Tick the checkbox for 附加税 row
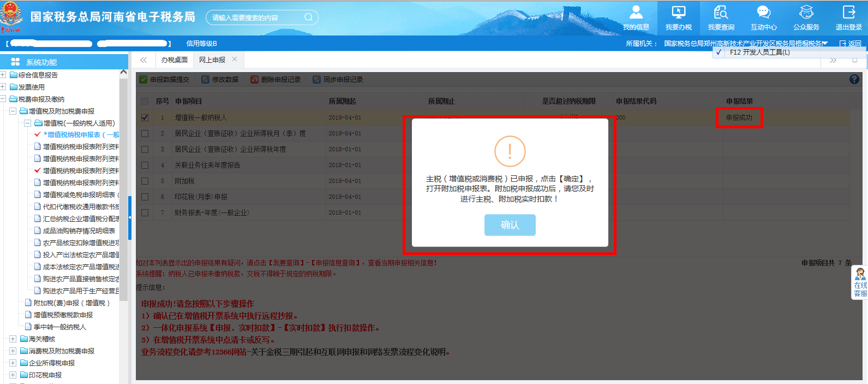Screen dimensions: 868x384 pyautogui.click(x=145, y=181)
